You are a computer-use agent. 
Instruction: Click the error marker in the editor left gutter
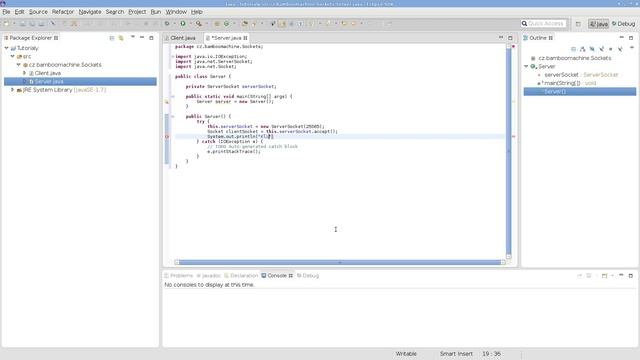coord(167,137)
